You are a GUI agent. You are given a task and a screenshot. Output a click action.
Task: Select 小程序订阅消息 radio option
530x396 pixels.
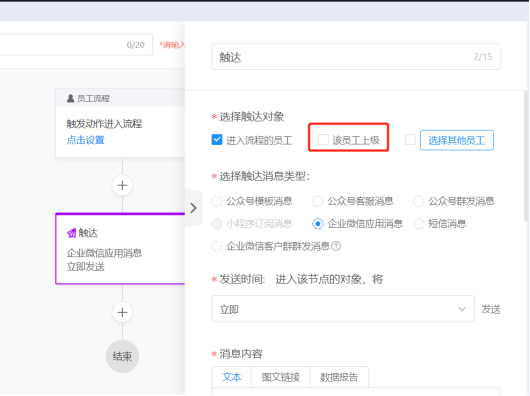pos(217,224)
